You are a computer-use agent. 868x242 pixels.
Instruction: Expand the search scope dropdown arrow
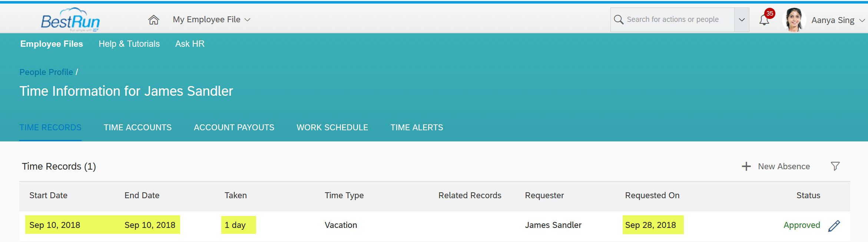(742, 20)
